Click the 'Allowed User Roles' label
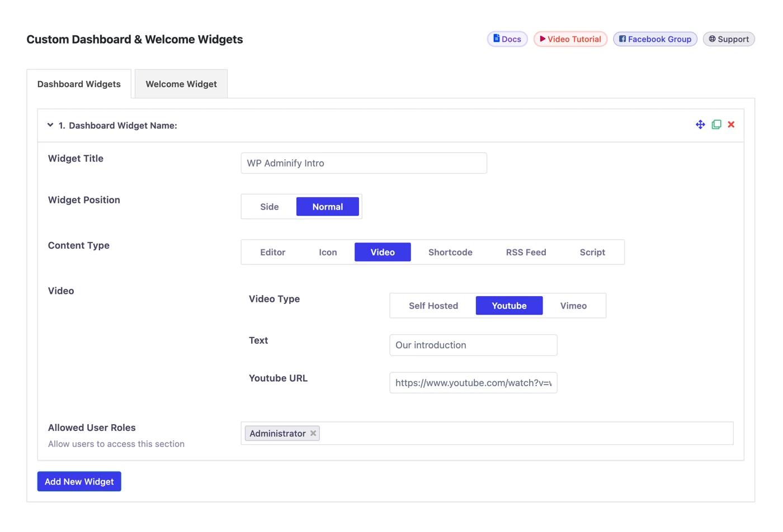The image size is (783, 532). 92,427
